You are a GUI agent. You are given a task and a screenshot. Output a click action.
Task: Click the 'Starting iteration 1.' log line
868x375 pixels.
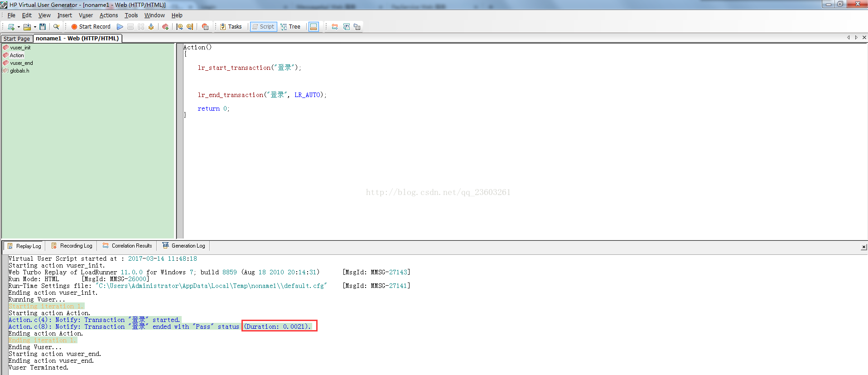point(46,307)
